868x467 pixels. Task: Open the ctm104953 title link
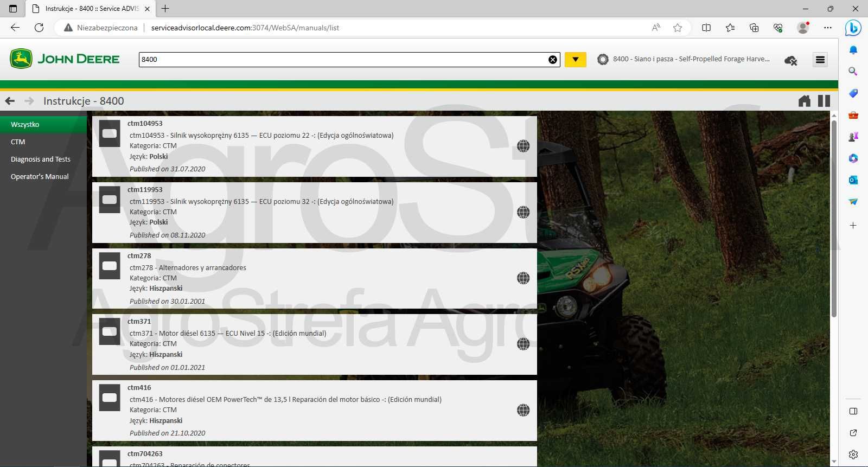click(x=145, y=124)
